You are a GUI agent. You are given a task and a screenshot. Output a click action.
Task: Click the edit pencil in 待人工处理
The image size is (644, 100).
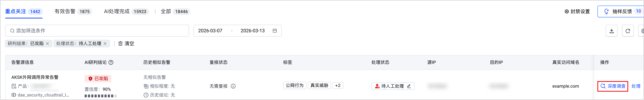[x=409, y=86]
